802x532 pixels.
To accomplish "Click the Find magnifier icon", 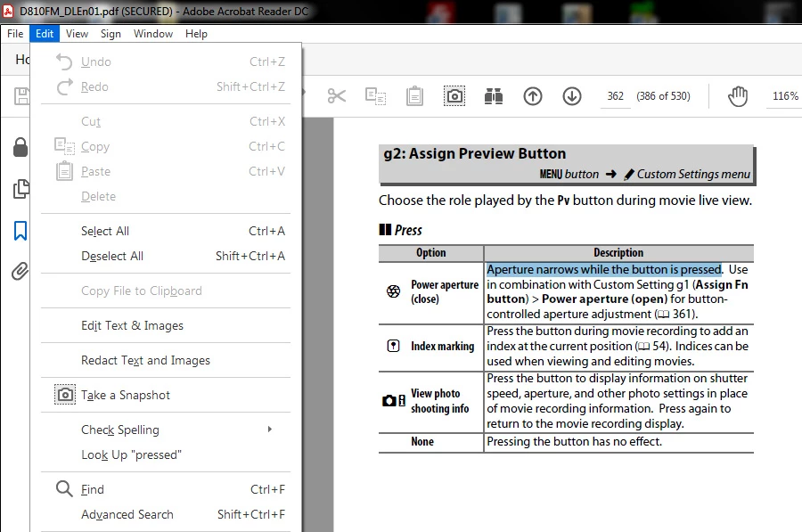I will pyautogui.click(x=64, y=488).
